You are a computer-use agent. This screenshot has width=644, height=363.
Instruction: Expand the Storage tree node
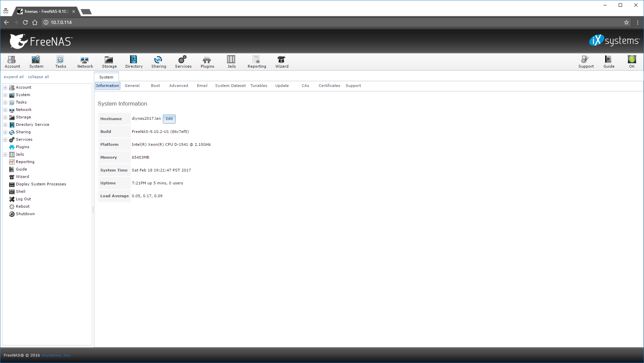(5, 117)
